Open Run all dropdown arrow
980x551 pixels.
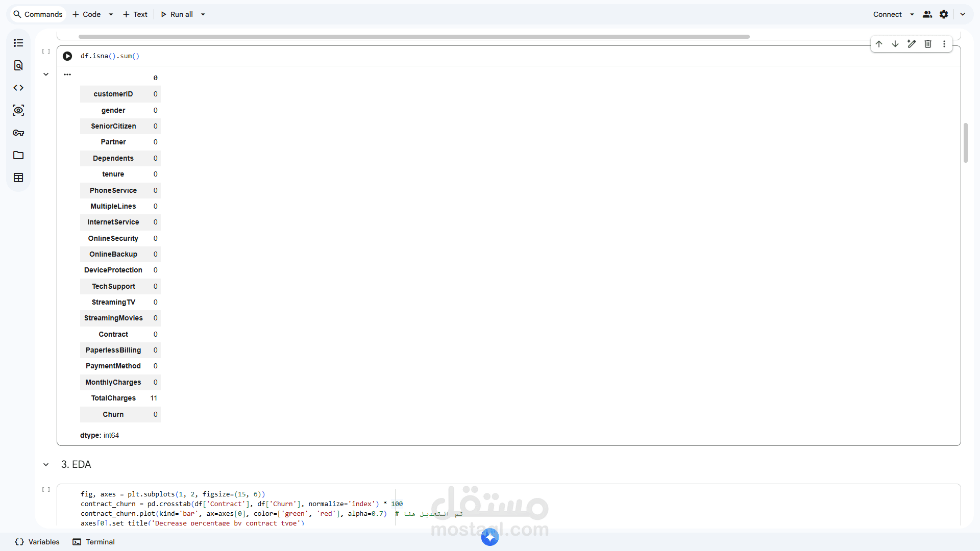tap(203, 14)
